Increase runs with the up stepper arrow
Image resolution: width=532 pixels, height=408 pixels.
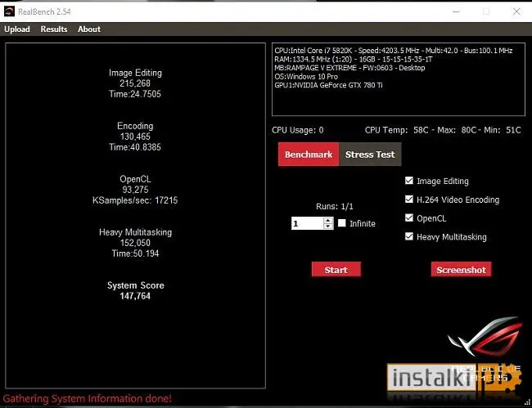click(x=328, y=221)
